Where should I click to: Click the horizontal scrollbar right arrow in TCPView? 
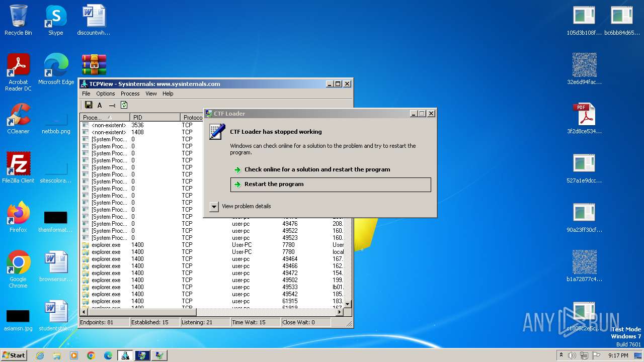point(340,312)
